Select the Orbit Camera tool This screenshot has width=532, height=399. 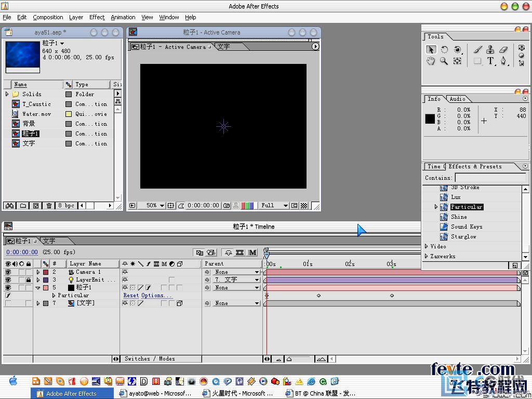pos(457,49)
